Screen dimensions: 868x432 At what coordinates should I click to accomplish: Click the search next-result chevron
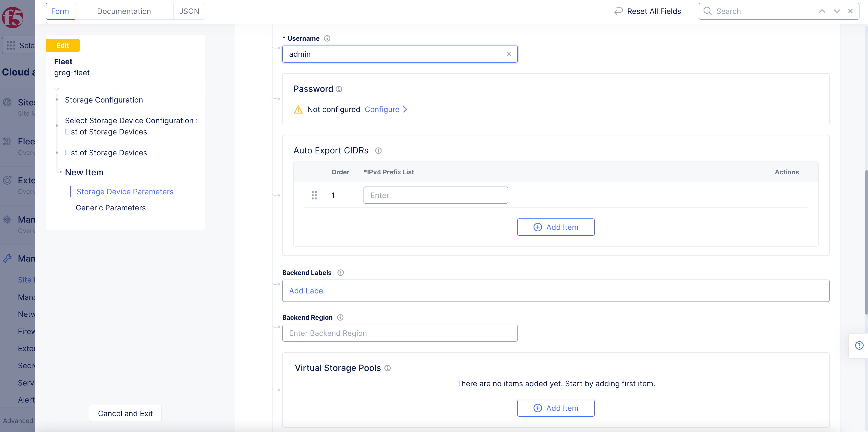tap(837, 11)
